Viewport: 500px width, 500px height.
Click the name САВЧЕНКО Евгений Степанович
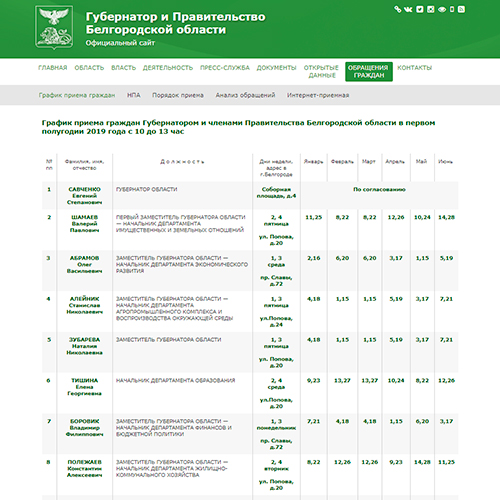pos(84,196)
